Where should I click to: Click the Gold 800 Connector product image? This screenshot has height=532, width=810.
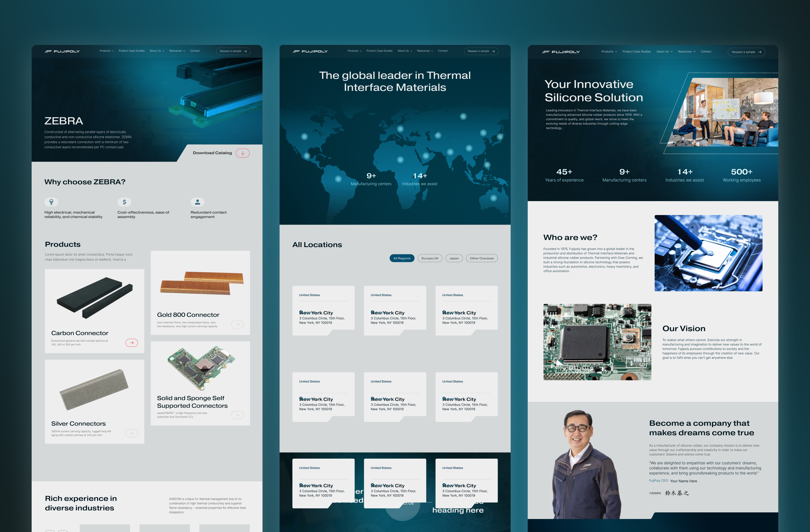point(202,283)
